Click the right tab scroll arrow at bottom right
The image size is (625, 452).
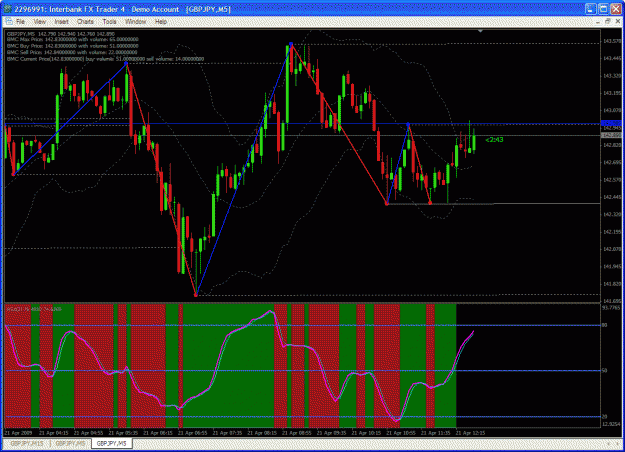point(618,443)
